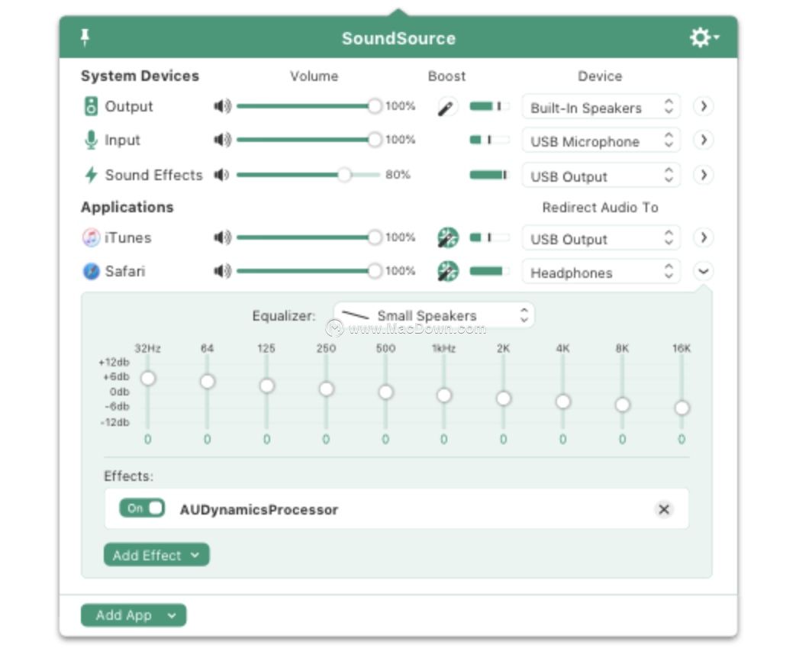Toggle the iTunes magic boost wand
The width and height of the screenshot is (812, 655).
point(448,238)
